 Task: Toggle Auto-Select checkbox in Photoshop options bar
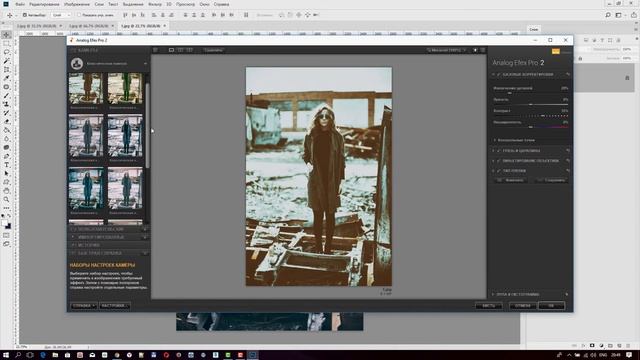(x=25, y=15)
